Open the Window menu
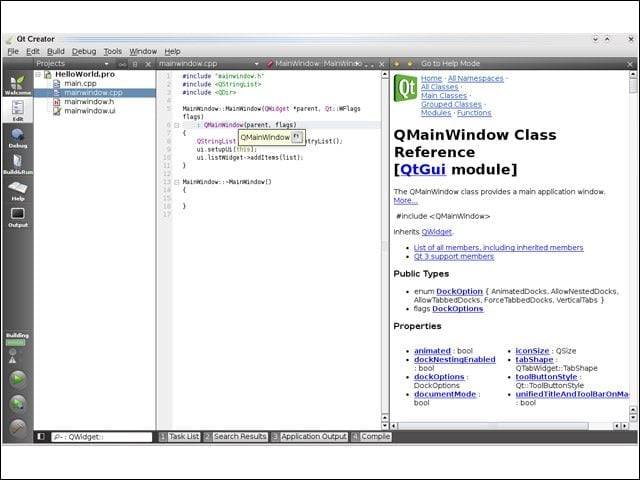The height and width of the screenshot is (480, 640). pyautogui.click(x=143, y=51)
